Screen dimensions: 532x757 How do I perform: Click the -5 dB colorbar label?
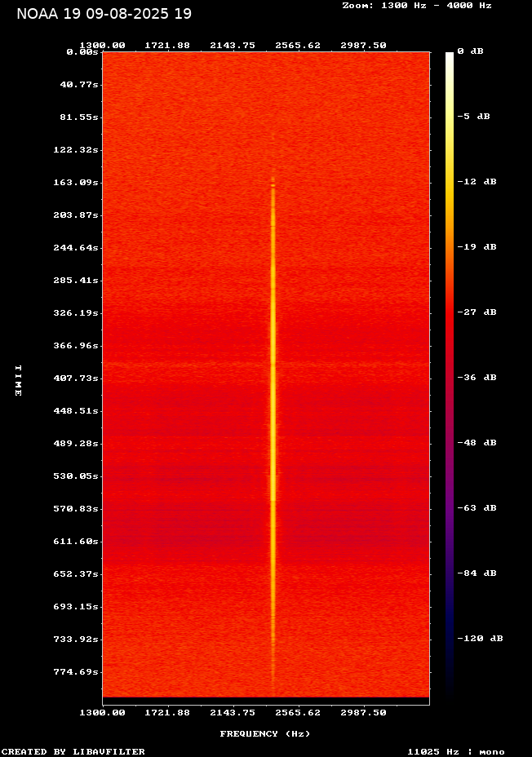click(x=473, y=117)
